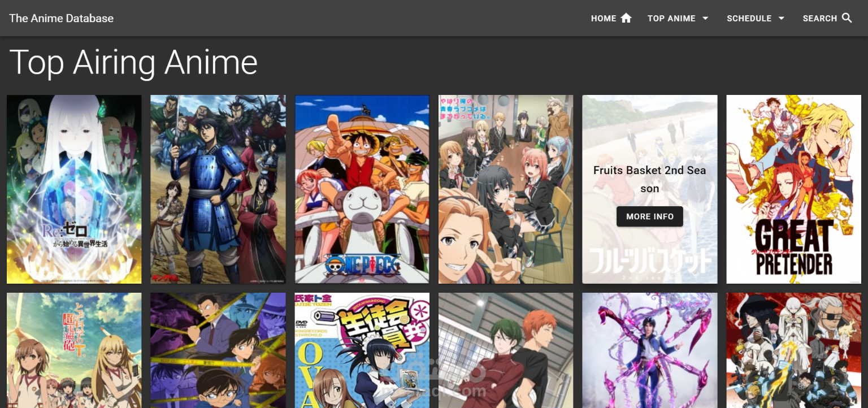Open the purple tentacle fantasy poster
Viewport: 868px width, 408px height.
(650, 350)
